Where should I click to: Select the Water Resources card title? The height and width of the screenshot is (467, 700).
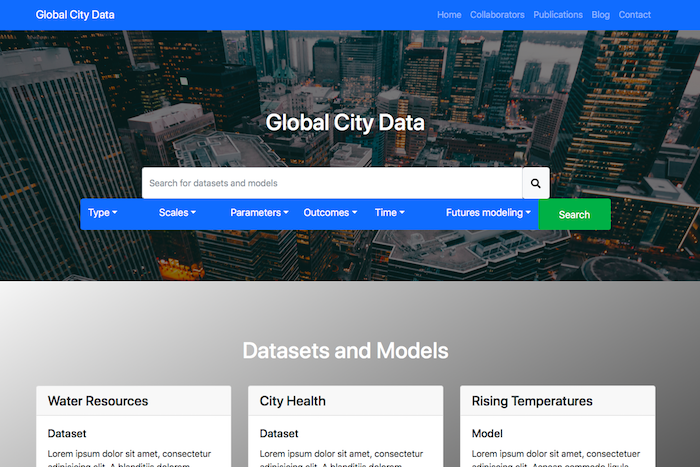pyautogui.click(x=98, y=401)
